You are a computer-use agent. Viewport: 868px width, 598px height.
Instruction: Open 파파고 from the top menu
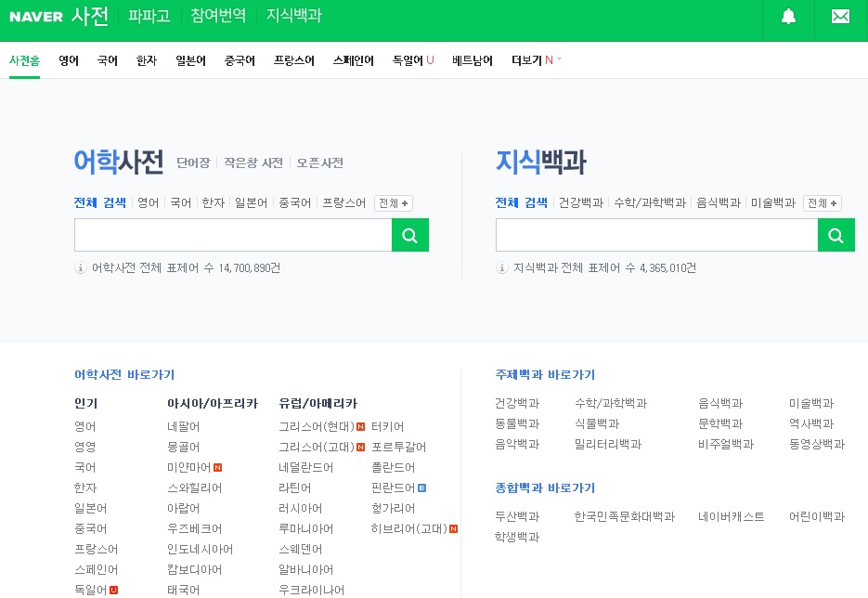click(x=149, y=16)
